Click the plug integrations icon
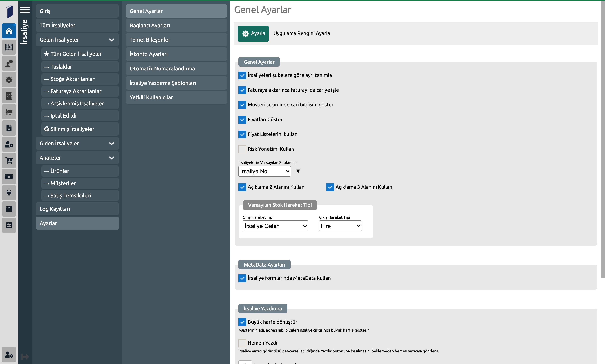Viewport: 605px width, 364px height. (x=9, y=193)
